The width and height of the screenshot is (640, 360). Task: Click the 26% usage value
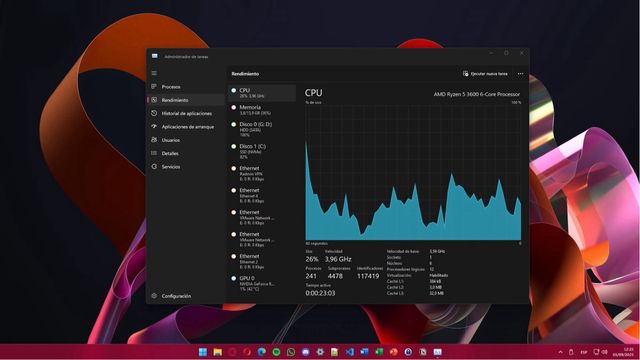[312, 259]
